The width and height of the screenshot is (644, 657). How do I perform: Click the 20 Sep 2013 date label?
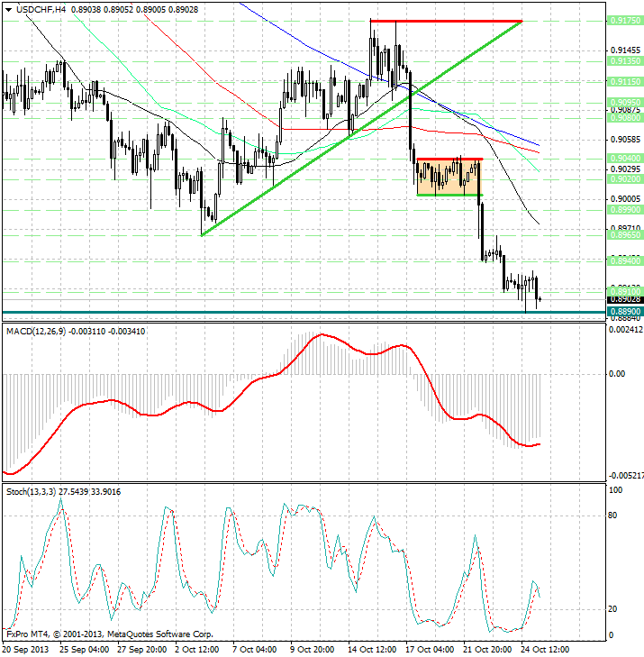[x=25, y=650]
